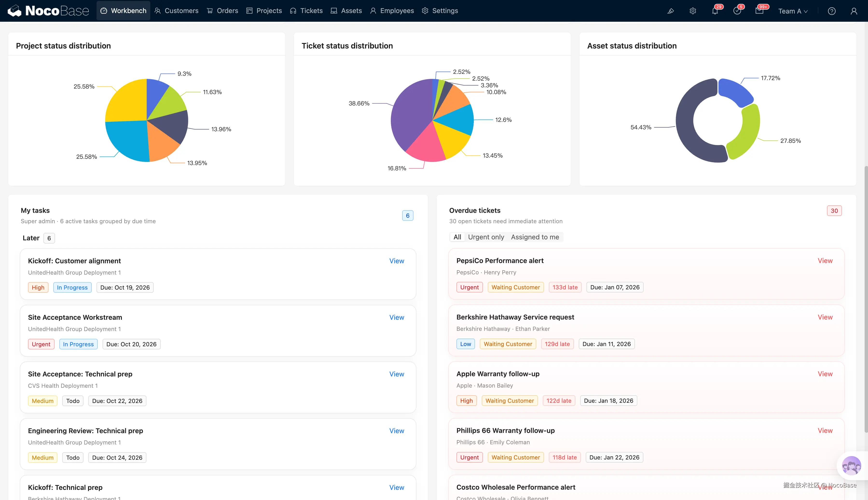The width and height of the screenshot is (868, 500).
Task: Open the Assets menu
Action: (346, 11)
